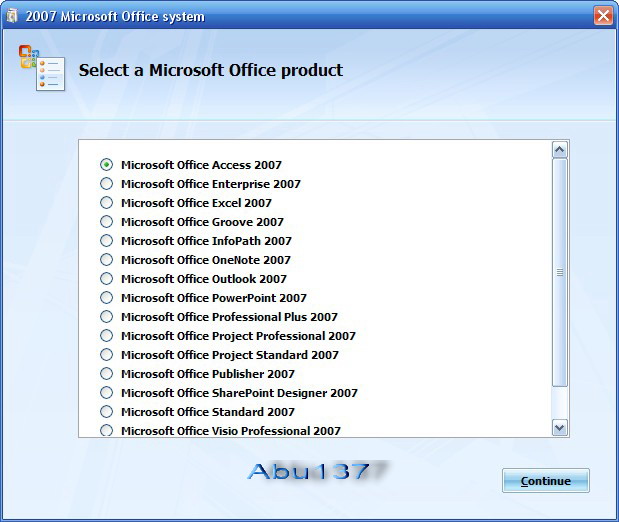
Task: Select the Microsoft Office PowerPoint 2007 radio button
Action: pos(106,297)
